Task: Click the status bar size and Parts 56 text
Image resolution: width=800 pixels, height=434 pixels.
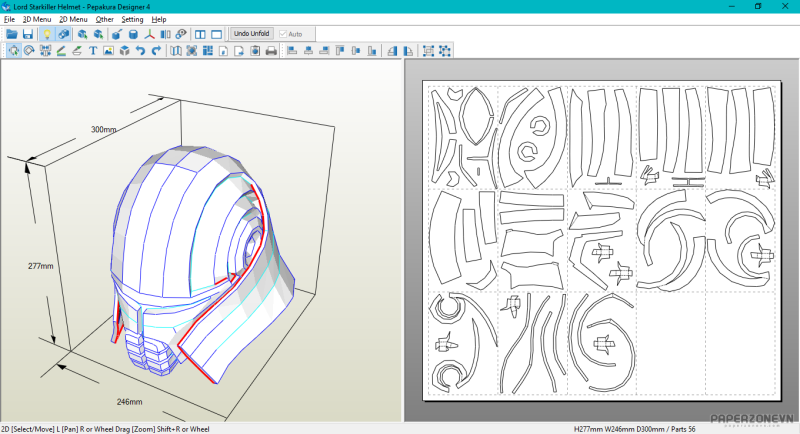Action: click(x=634, y=429)
